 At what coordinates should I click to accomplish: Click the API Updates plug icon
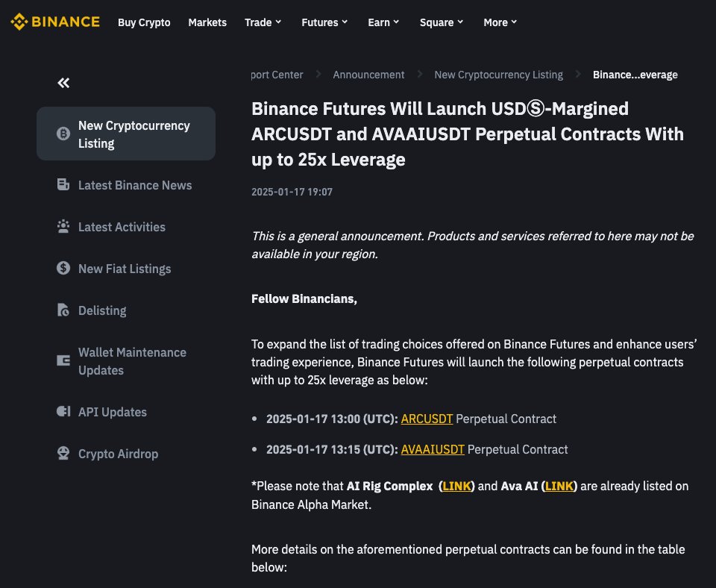[x=63, y=411]
